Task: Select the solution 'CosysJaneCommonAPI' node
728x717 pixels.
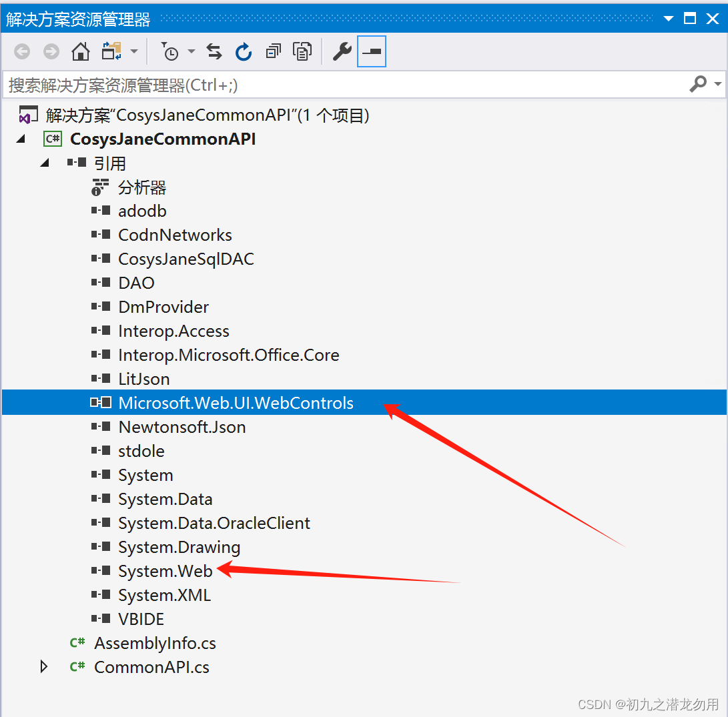Action: coord(207,115)
